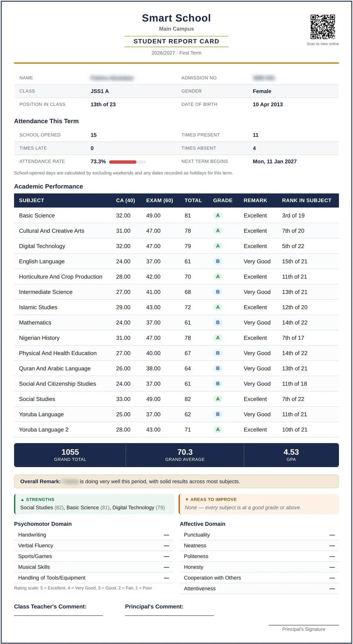Screen dimensions: 353x644
Task: Click the Digital Technology grade A badge
Action: pos(218,246)
